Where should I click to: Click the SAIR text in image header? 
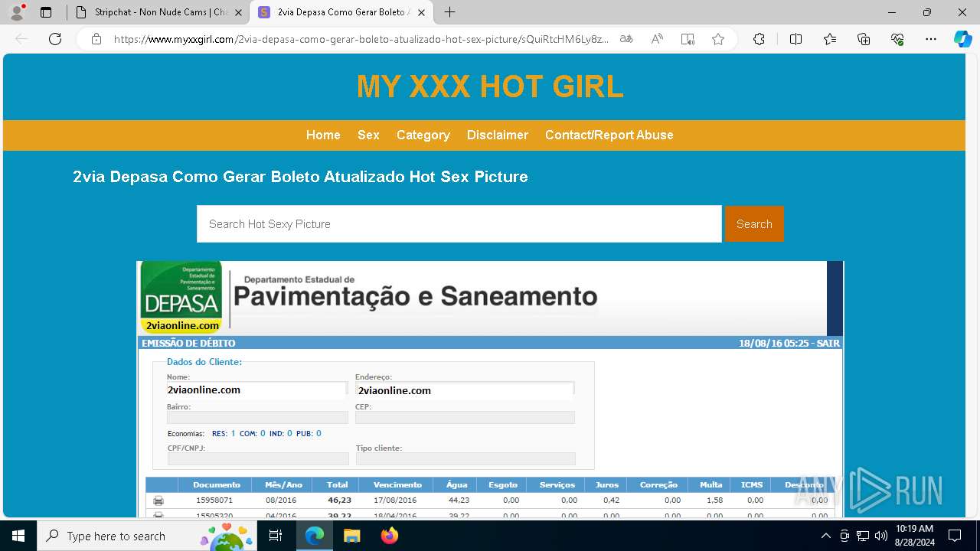(x=828, y=344)
